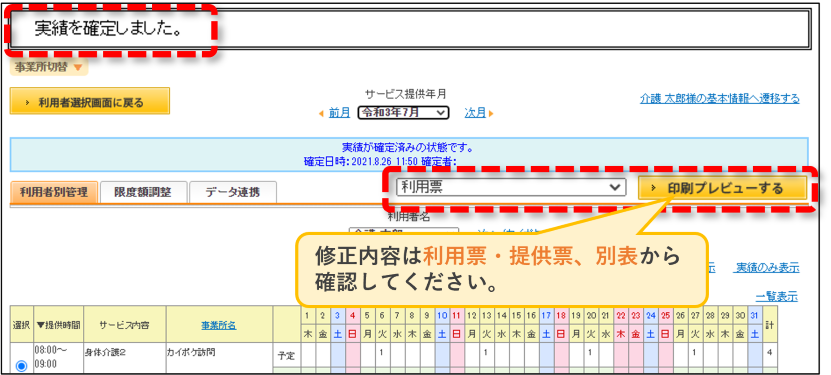The image size is (831, 375).
Task: Click the left arrow beside 前月
Action: click(321, 113)
